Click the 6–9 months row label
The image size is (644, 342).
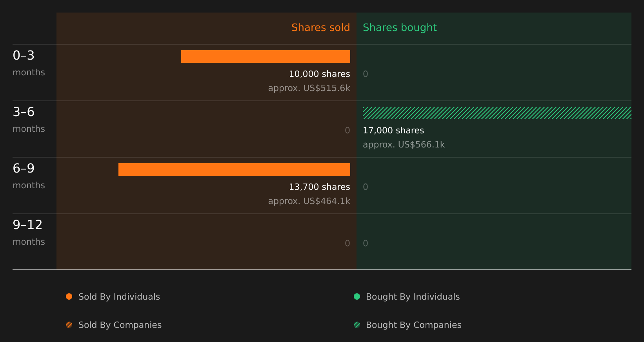29,176
